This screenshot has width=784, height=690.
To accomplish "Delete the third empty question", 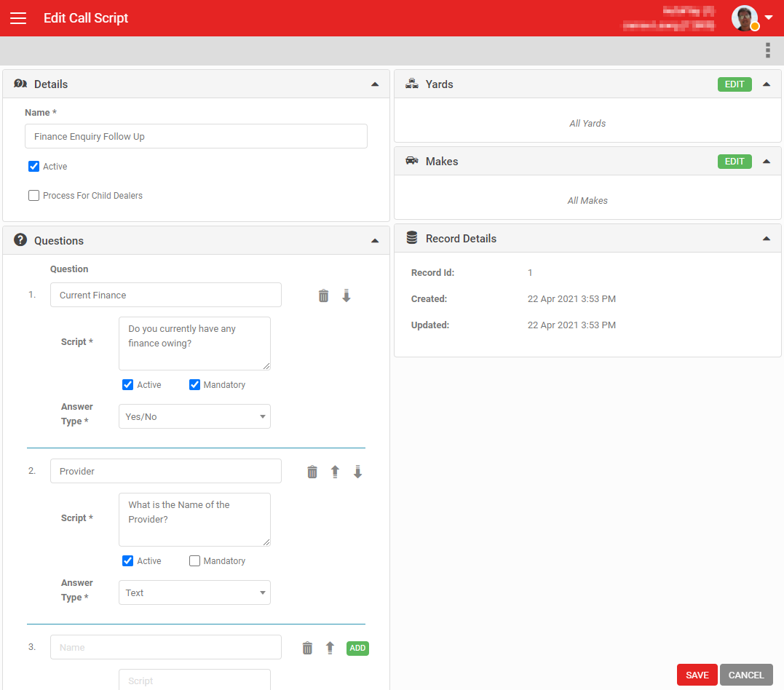I will pos(307,648).
